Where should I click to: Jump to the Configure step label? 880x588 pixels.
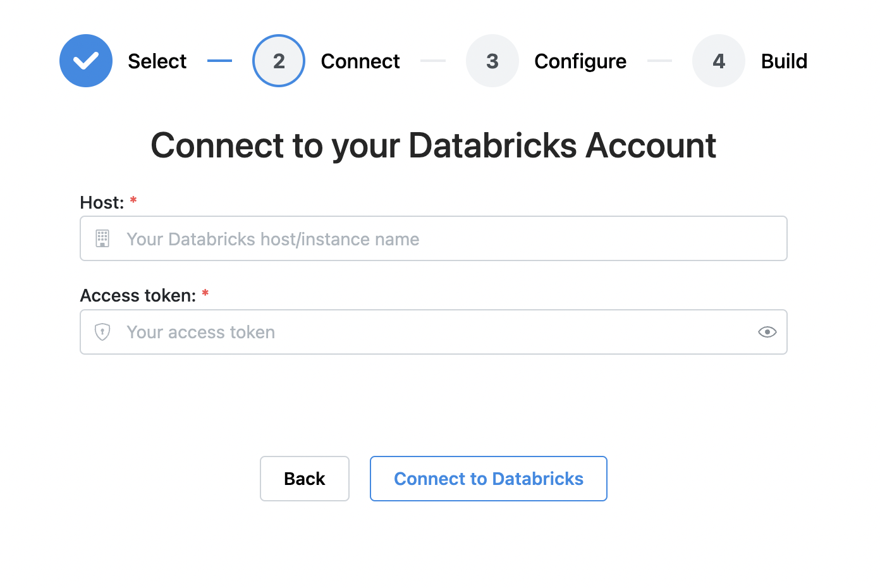(580, 61)
